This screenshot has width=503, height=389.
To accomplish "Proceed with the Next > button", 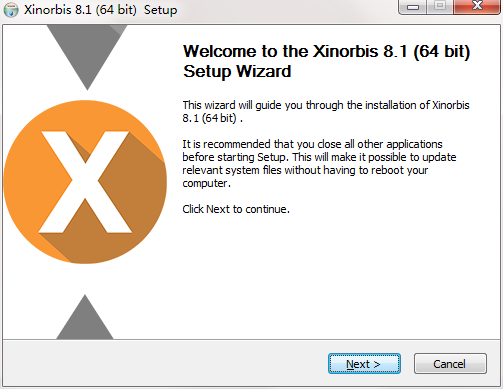I will coord(364,364).
